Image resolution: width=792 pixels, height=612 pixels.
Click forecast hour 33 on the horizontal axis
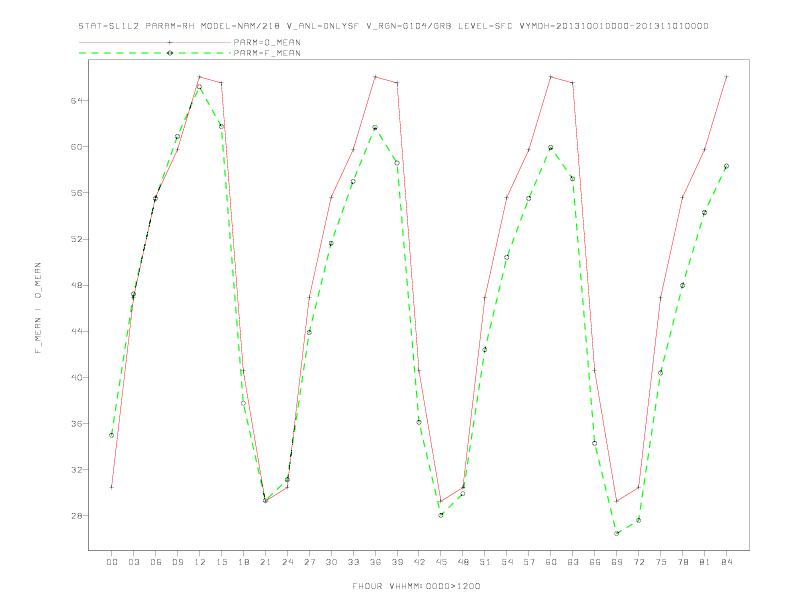(353, 562)
